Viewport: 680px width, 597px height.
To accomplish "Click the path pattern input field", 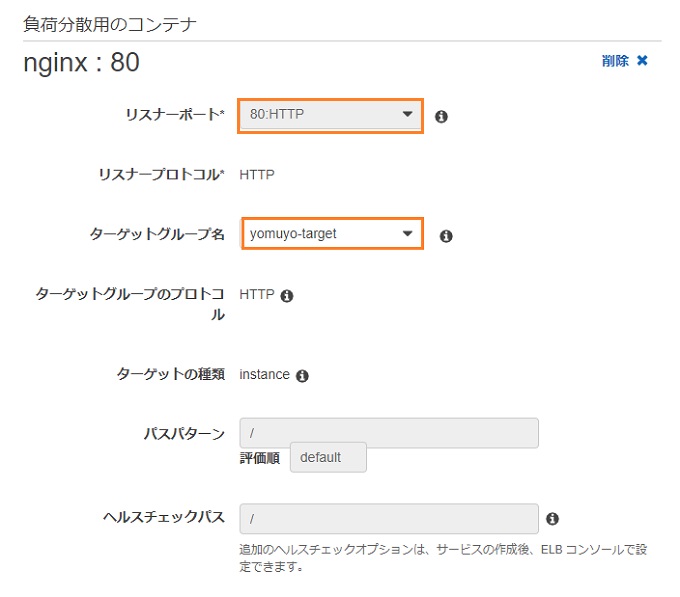I will [389, 433].
